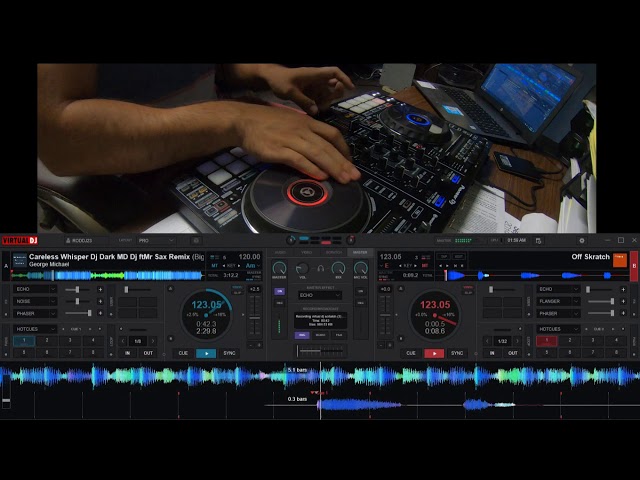Click the headphones cue icon in mixer

[x=320, y=269]
